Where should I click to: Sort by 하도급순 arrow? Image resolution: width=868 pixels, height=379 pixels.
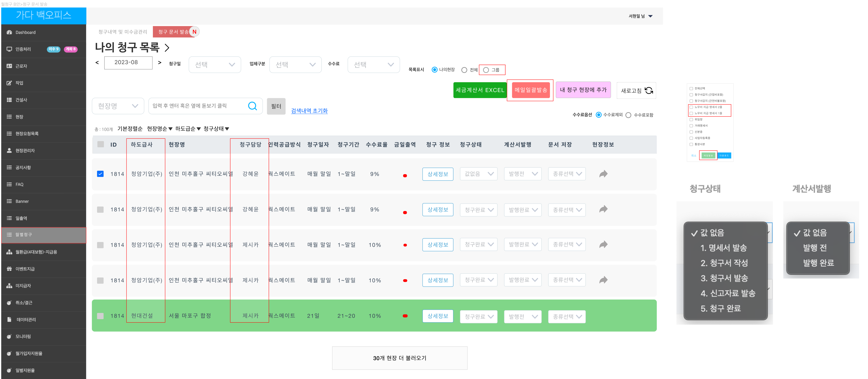click(x=199, y=129)
